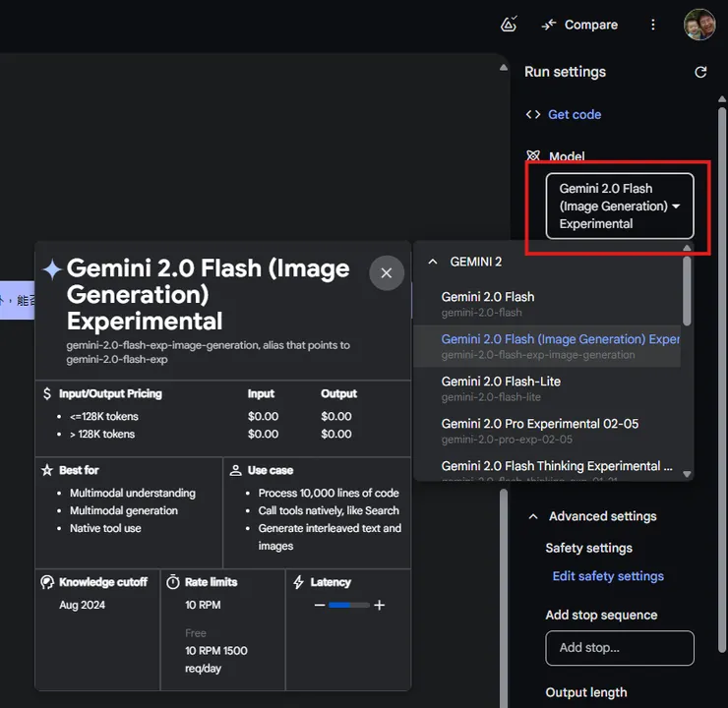Click the minus icon beside Latency bar
This screenshot has height=708, width=728.
[319, 605]
